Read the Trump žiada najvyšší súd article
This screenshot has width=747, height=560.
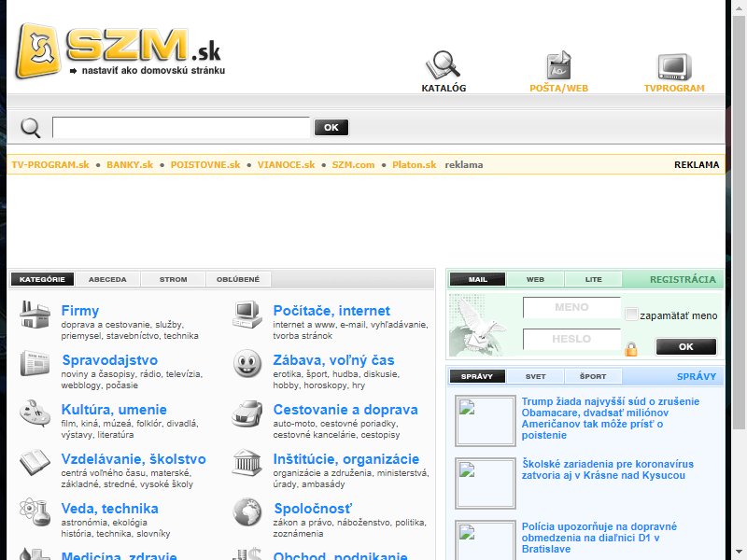coord(611,418)
